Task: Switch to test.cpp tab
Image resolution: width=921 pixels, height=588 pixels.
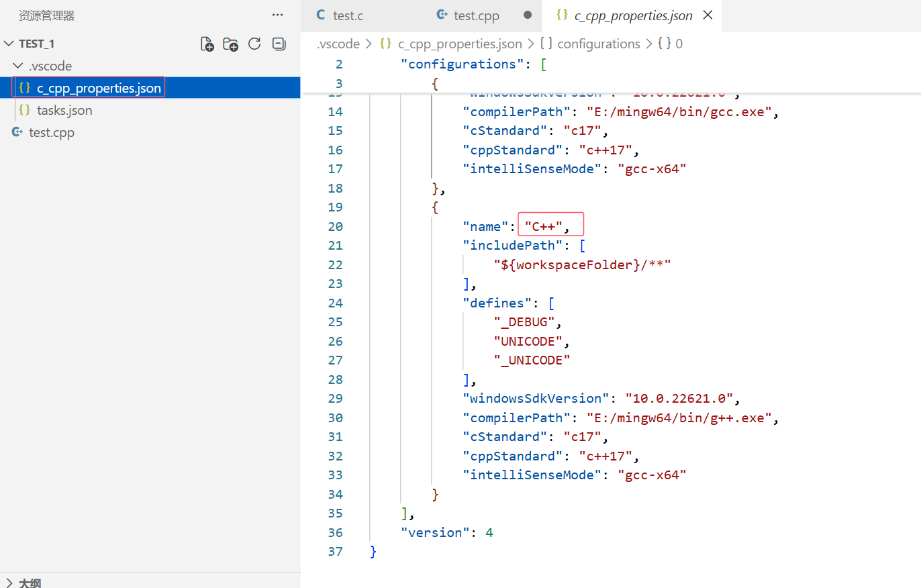Action: tap(482, 15)
